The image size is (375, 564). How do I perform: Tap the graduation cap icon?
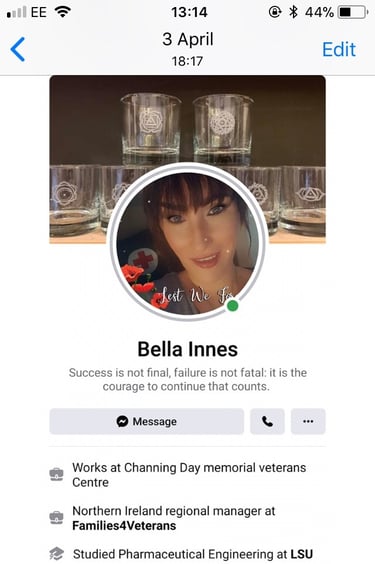[x=56, y=554]
